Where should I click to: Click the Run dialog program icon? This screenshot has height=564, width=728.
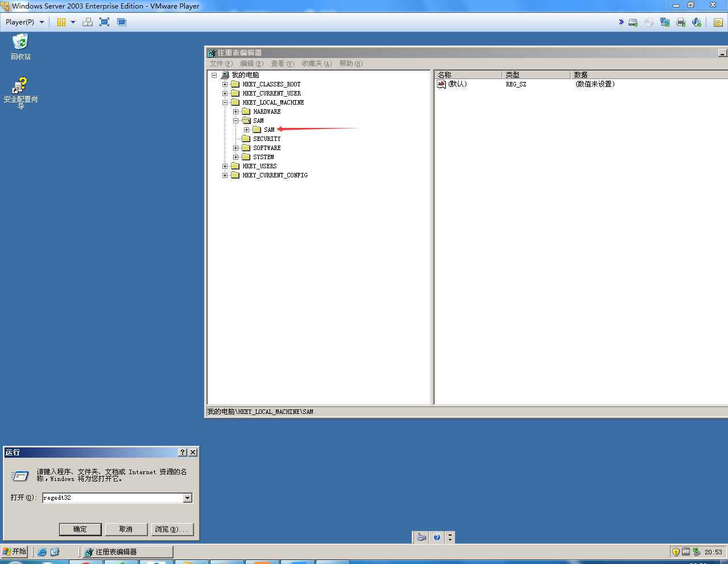click(20, 476)
